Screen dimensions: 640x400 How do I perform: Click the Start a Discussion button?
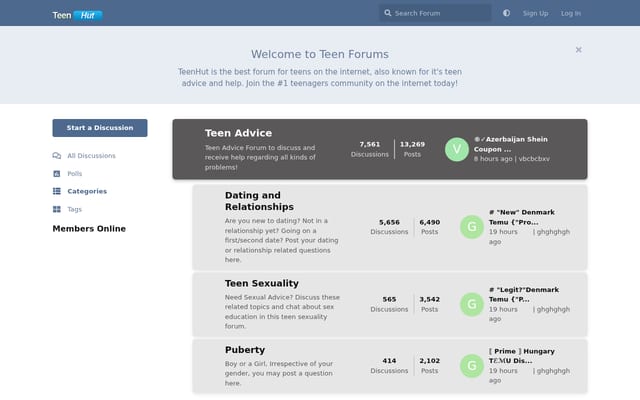pyautogui.click(x=100, y=128)
